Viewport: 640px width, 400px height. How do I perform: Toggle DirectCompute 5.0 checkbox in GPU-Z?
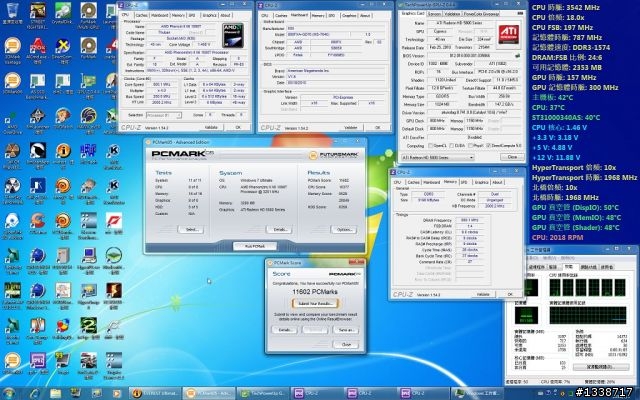click(x=489, y=146)
